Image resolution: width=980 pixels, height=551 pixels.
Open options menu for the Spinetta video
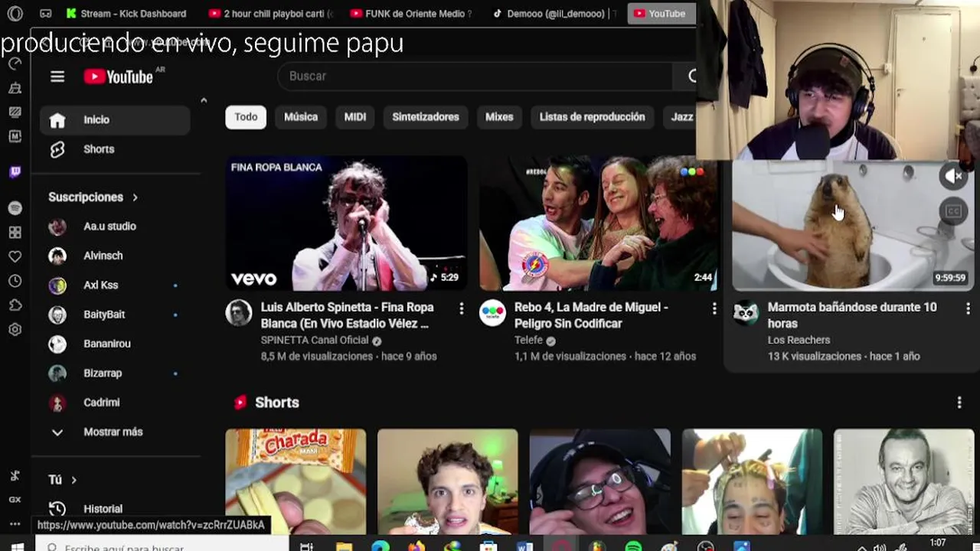pyautogui.click(x=461, y=308)
